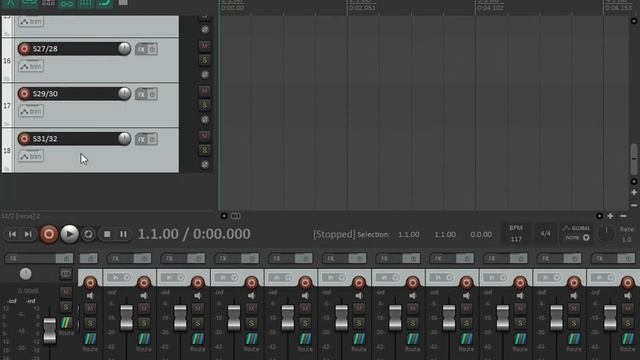Solo the master track
Image resolution: width=640 pixels, height=360 pixels.
[66, 307]
